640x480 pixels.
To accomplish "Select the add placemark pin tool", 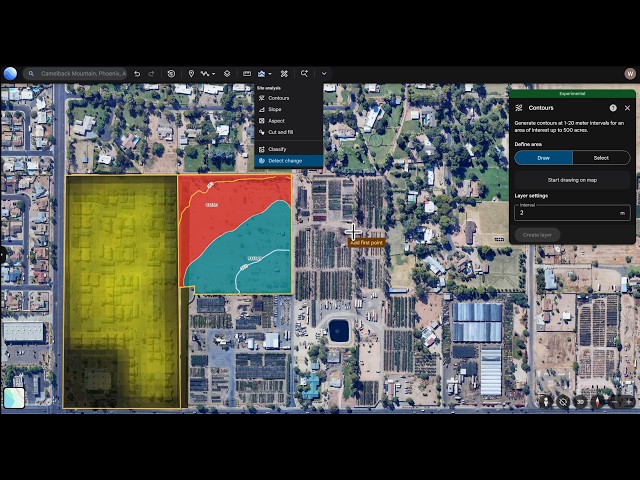I will click(191, 73).
